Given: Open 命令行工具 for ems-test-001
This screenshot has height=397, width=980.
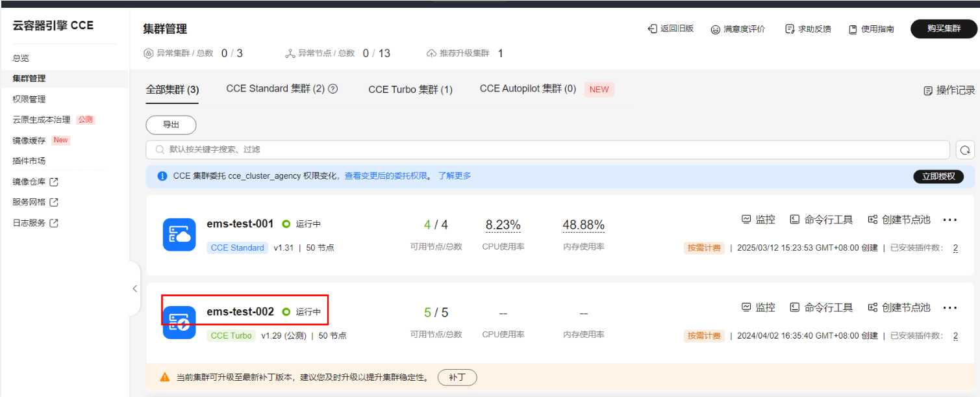Looking at the screenshot, I should pyautogui.click(x=822, y=220).
